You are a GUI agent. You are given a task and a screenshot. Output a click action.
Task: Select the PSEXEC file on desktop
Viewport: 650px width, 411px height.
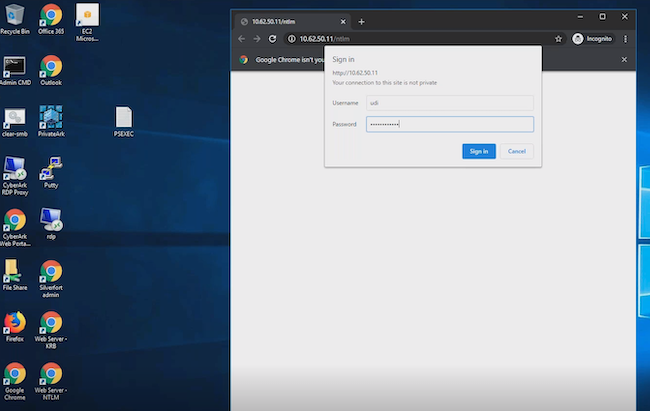(124, 120)
